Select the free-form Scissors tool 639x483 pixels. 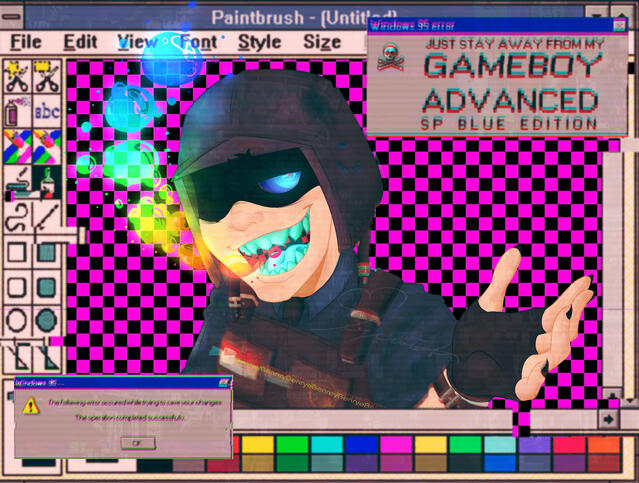point(17,76)
